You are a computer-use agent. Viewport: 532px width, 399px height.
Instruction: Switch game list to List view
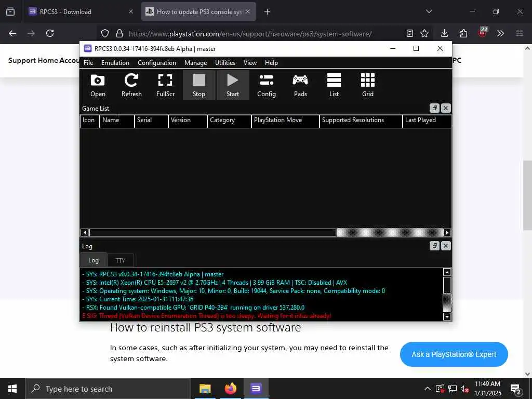(334, 85)
